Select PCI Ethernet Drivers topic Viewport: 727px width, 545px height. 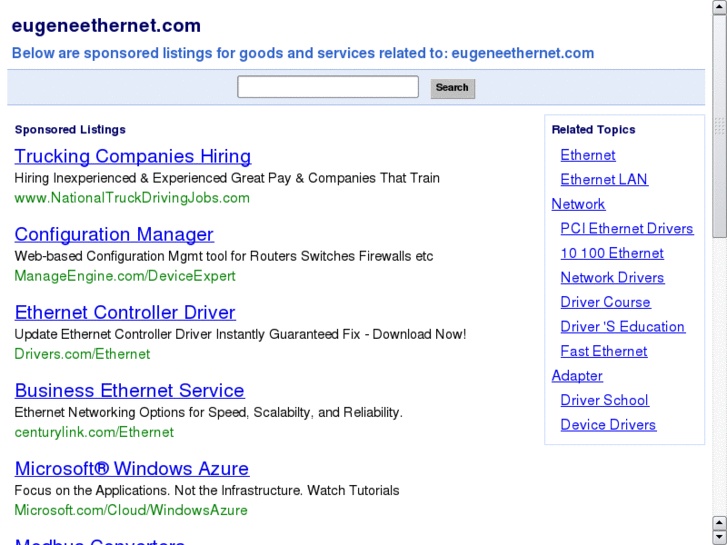click(627, 229)
